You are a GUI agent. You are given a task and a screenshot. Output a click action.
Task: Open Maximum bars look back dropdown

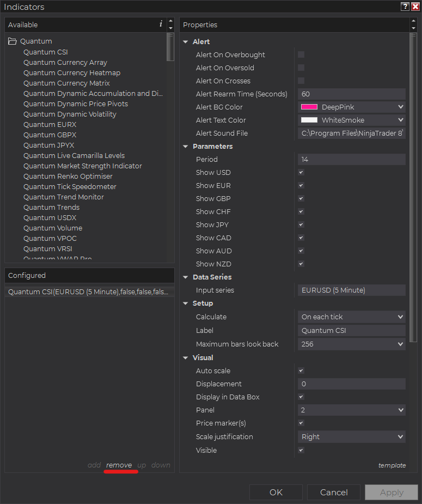351,344
